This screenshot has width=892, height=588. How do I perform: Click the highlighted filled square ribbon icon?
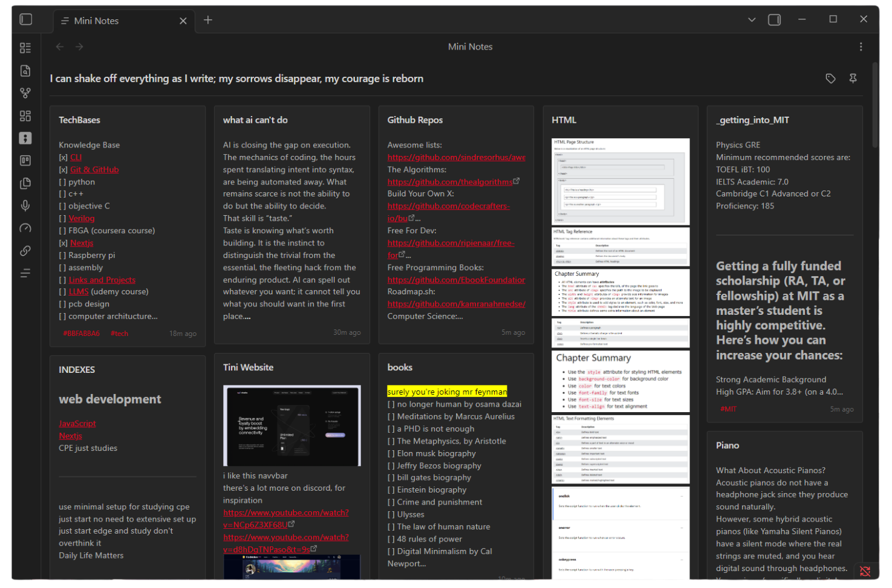[x=25, y=138]
